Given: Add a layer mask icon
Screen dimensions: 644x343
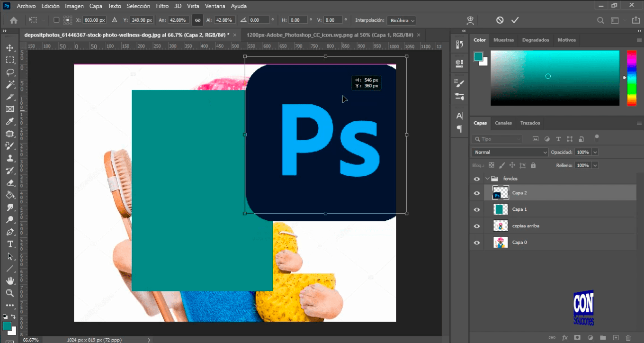Looking at the screenshot, I should (577, 337).
